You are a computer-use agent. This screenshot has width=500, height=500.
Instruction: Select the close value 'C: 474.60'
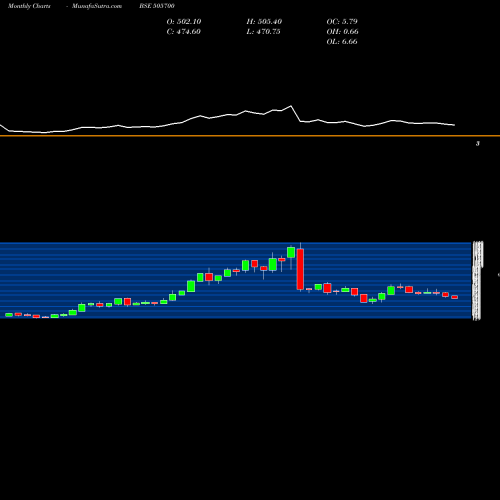tap(183, 31)
